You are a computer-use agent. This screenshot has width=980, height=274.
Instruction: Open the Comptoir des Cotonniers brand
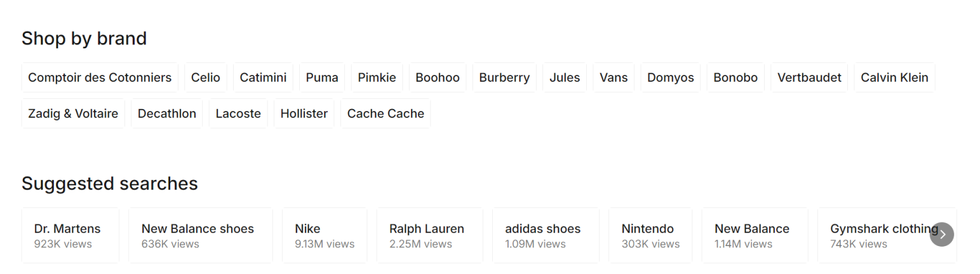pos(100,78)
